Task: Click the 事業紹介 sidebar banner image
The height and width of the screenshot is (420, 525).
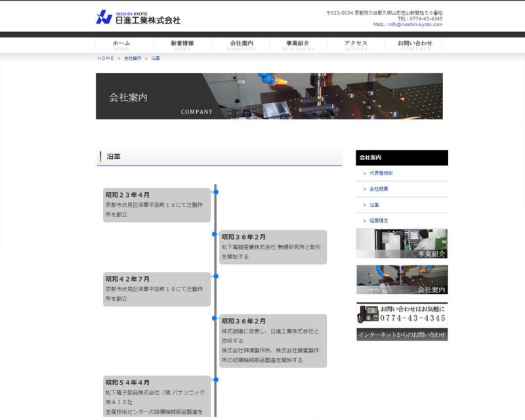Action: (x=402, y=243)
